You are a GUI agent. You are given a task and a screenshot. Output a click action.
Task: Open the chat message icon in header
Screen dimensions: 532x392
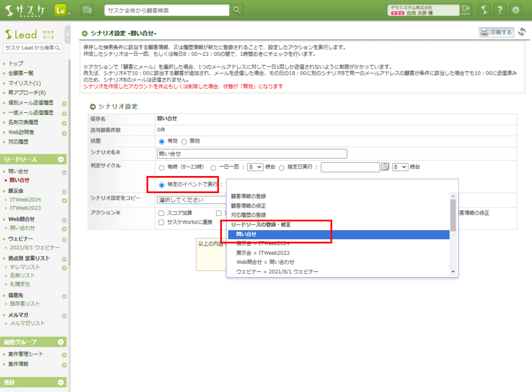87,10
